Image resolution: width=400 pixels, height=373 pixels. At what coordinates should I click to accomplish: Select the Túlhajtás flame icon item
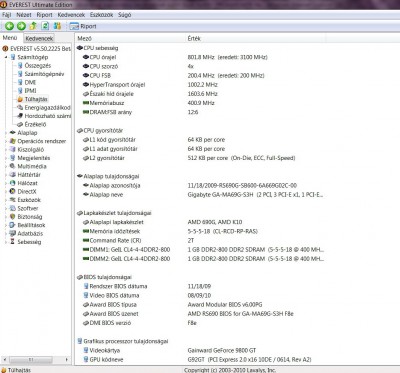click(x=32, y=99)
